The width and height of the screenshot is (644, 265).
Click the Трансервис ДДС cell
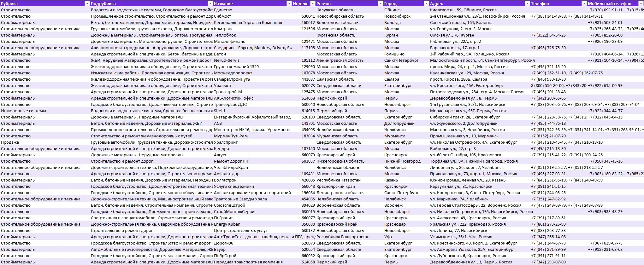pyautogui.click(x=252, y=104)
